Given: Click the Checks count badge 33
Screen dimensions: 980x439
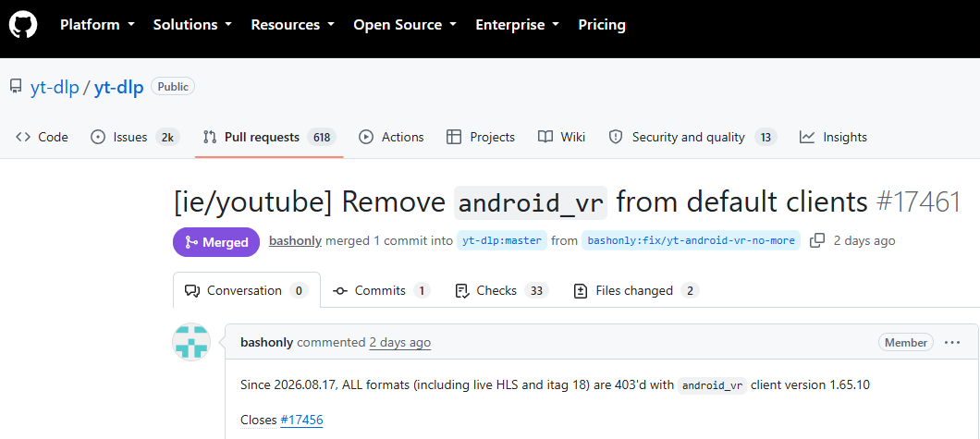Looking at the screenshot, I should pos(536,290).
